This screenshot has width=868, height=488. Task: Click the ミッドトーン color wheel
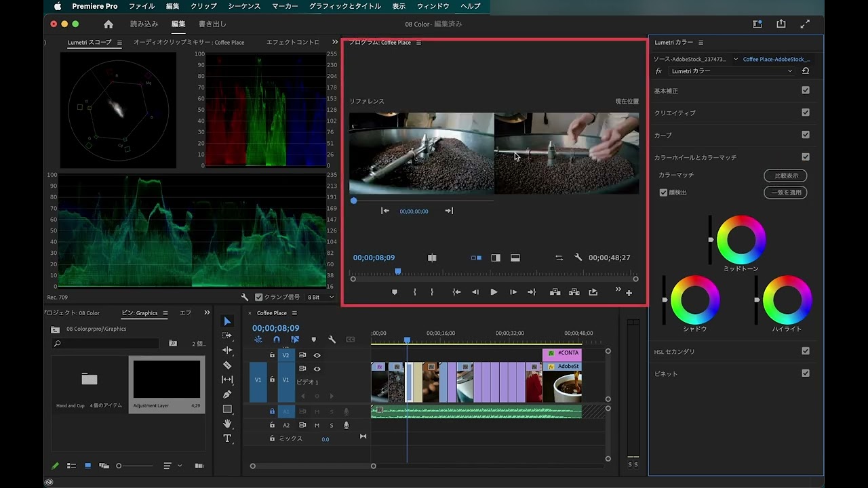(741, 239)
